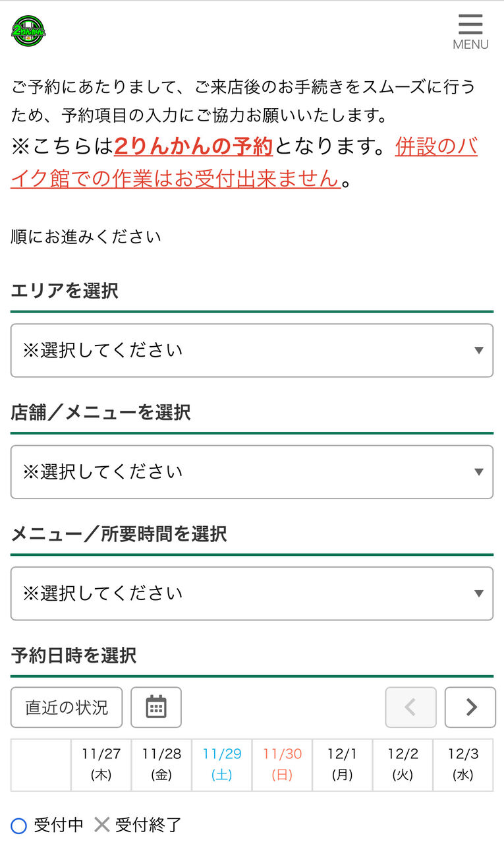Click the 2りんかん logo icon

pos(29,31)
